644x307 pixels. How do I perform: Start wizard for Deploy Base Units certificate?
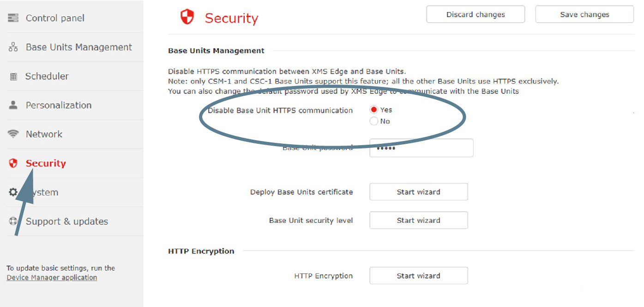(419, 192)
